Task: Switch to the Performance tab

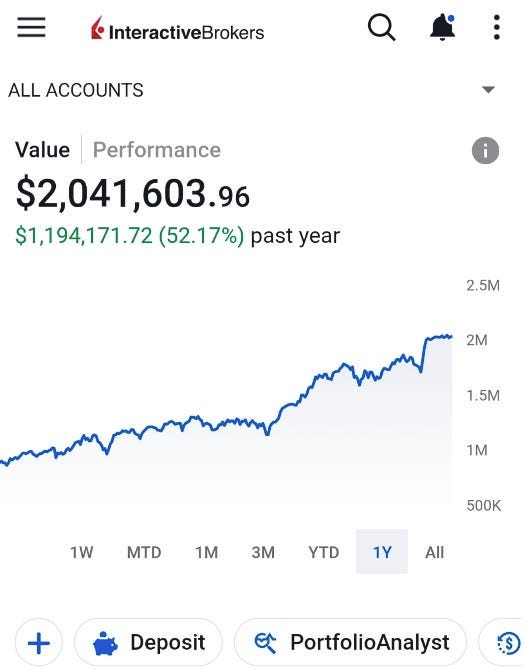Action: click(157, 150)
